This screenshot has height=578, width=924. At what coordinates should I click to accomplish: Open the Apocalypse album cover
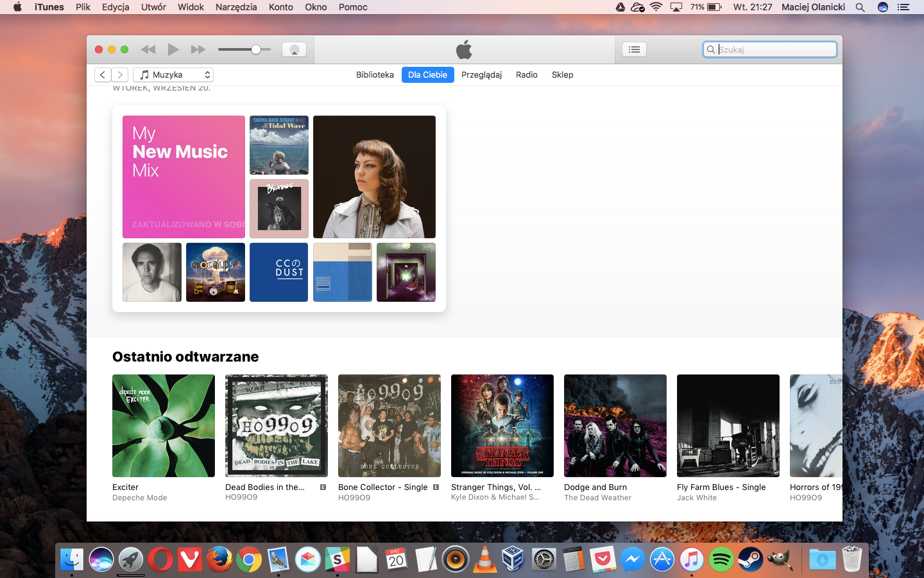216,272
